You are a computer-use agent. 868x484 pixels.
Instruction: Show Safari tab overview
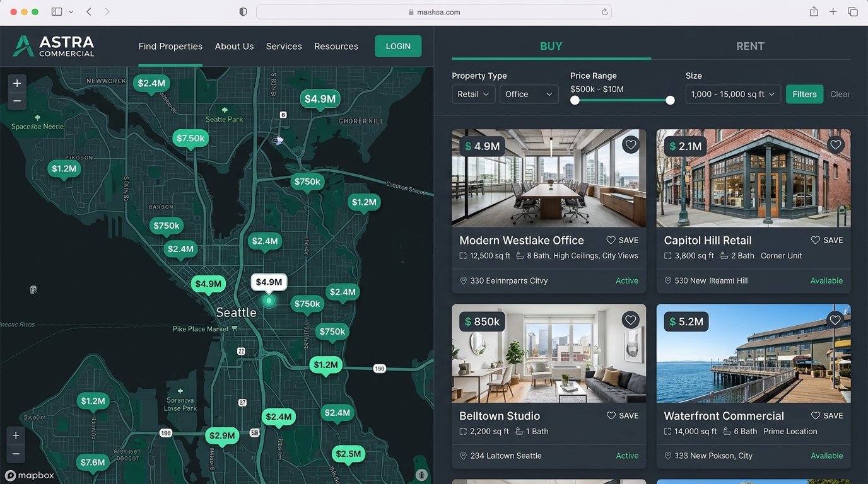click(x=853, y=12)
